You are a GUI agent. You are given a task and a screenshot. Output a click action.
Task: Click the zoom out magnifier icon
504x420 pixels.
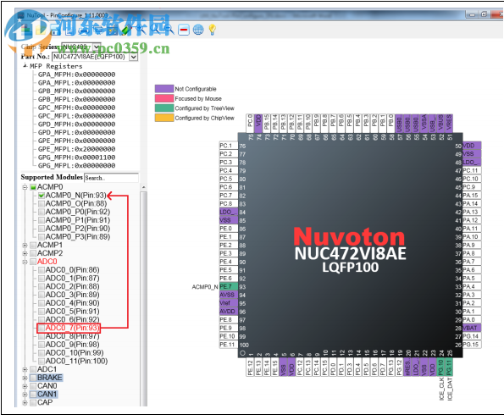click(x=169, y=30)
